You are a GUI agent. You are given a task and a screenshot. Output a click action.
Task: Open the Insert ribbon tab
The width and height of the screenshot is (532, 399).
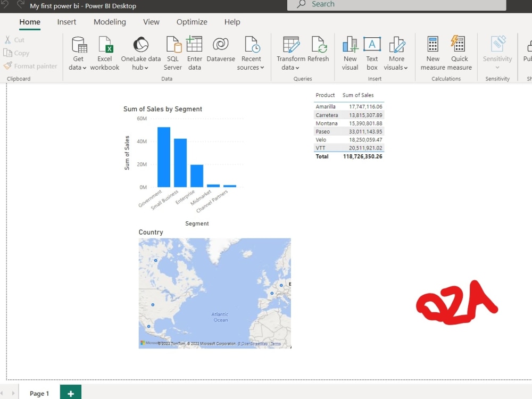coord(66,22)
